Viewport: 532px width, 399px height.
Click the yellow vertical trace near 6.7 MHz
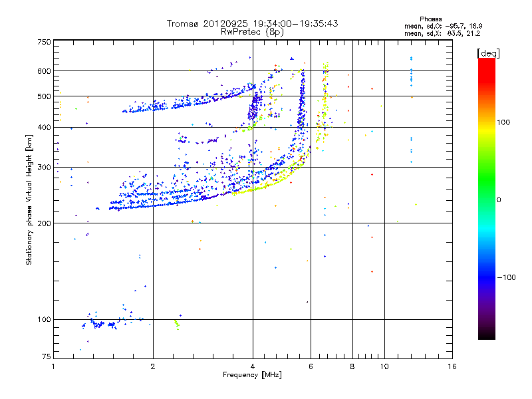click(325, 98)
